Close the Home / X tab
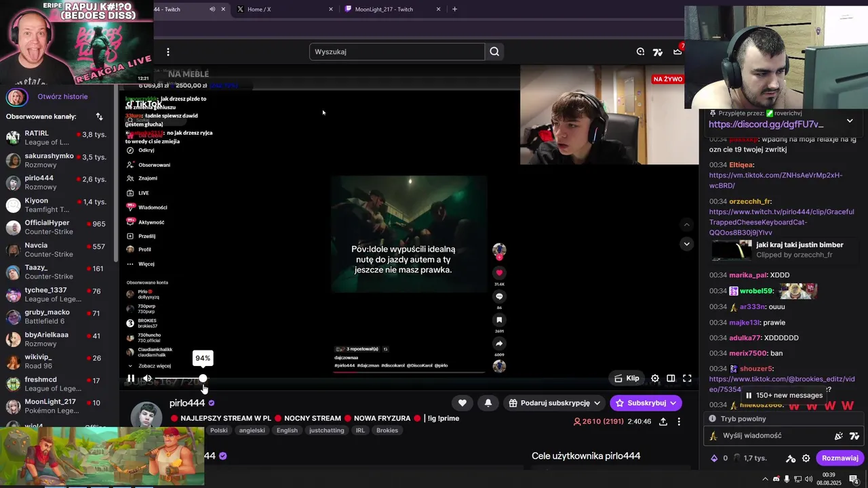Screen dimensions: 868x488 [331, 9]
